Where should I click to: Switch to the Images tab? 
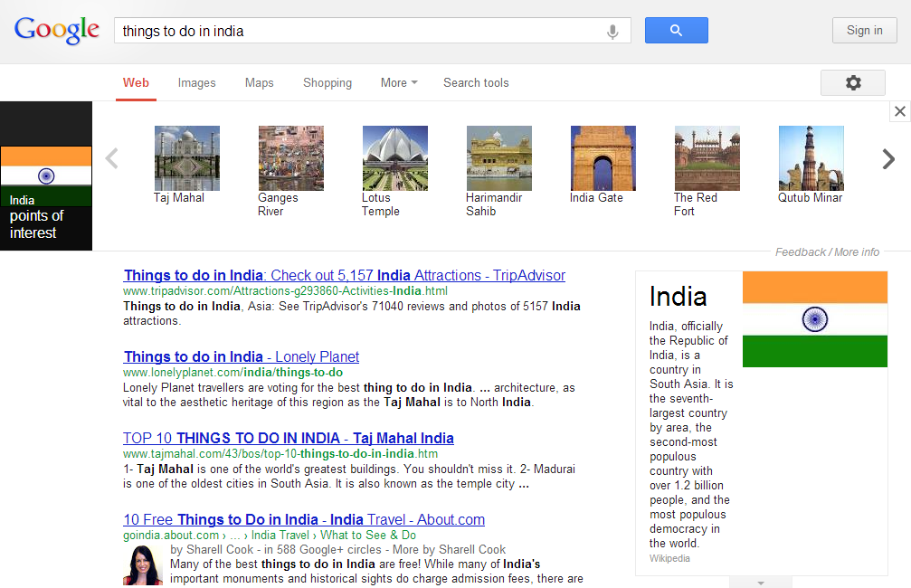[196, 83]
